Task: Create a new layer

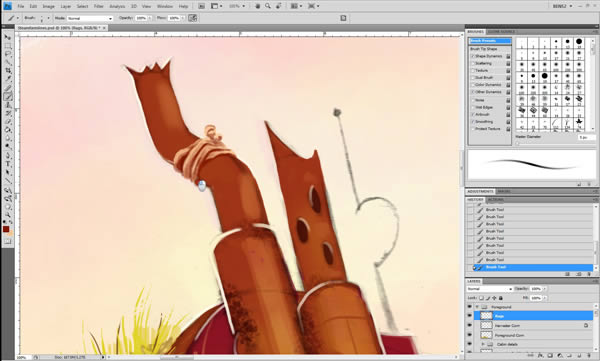Action: click(x=579, y=356)
